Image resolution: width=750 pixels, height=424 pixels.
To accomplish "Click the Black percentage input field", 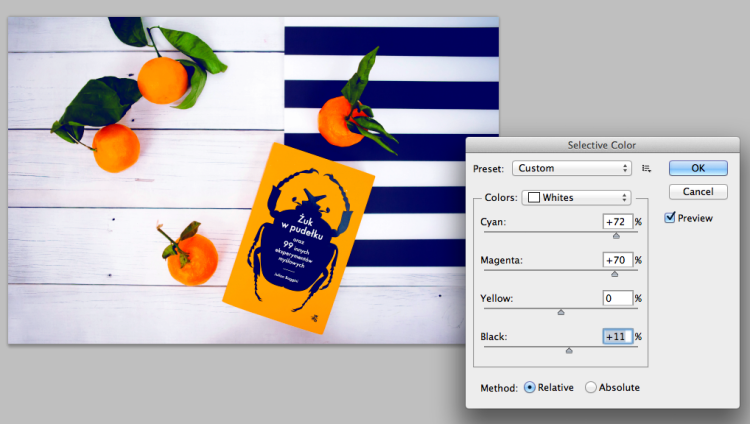I will (618, 336).
